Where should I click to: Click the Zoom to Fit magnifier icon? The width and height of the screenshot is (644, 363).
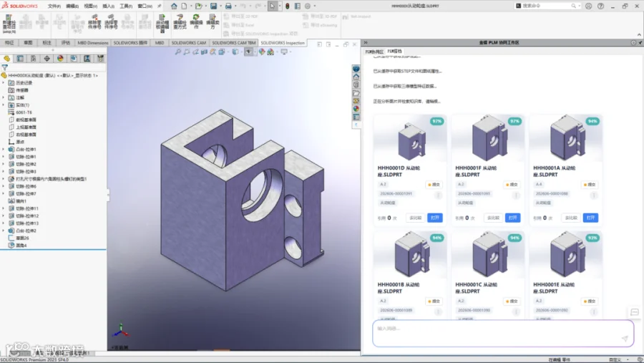click(x=178, y=52)
